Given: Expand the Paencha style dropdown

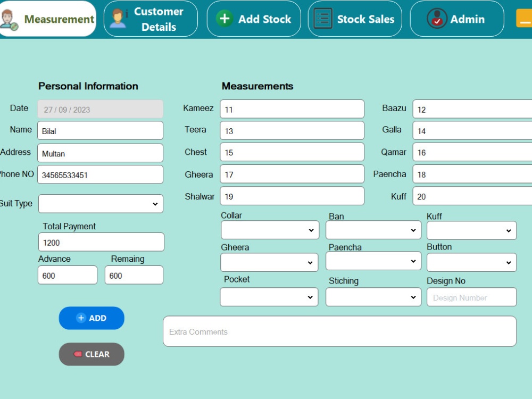Looking at the screenshot, I should (373, 261).
